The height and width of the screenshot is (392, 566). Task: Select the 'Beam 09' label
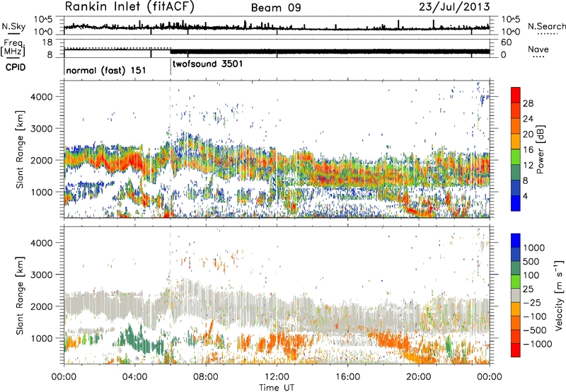coord(276,8)
